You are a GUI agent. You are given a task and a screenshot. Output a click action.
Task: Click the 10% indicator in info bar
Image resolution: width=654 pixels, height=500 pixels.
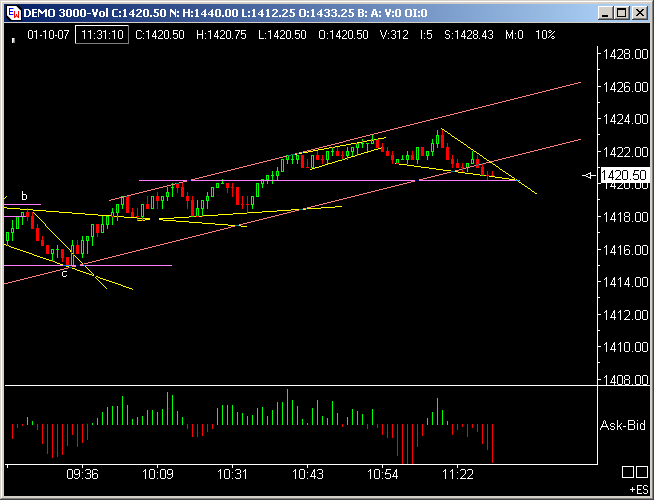546,35
